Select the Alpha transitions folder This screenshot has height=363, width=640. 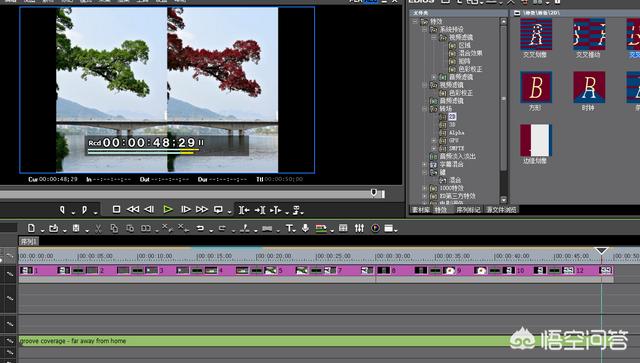point(456,133)
